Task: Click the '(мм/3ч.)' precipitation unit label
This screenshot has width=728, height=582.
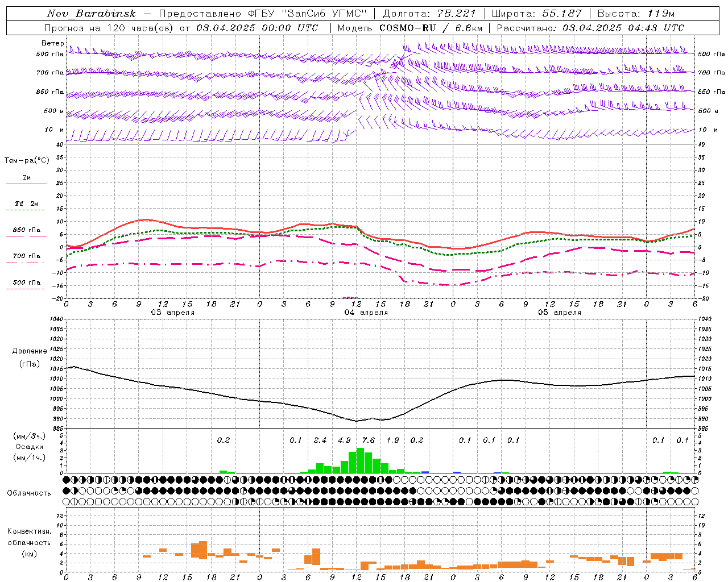Action: 30,436
